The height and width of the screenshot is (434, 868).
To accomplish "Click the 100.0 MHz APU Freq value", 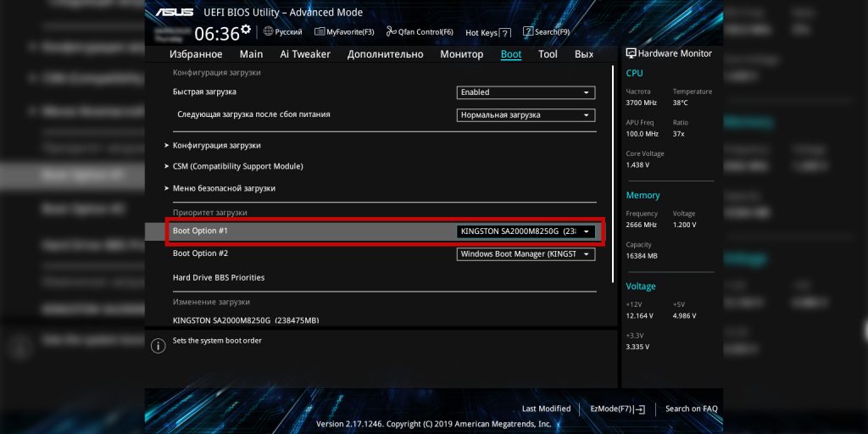I will 643,134.
